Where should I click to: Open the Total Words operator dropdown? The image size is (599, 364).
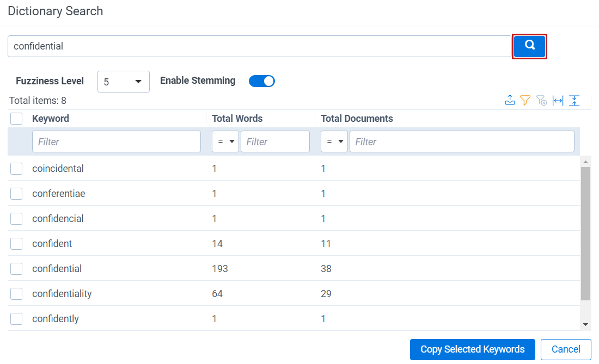tap(225, 141)
